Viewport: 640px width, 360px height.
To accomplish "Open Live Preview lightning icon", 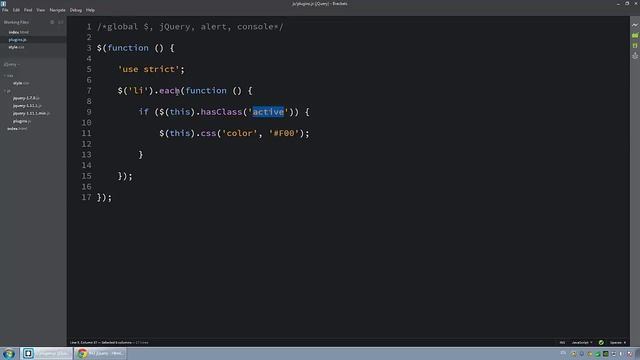I will (x=635, y=25).
